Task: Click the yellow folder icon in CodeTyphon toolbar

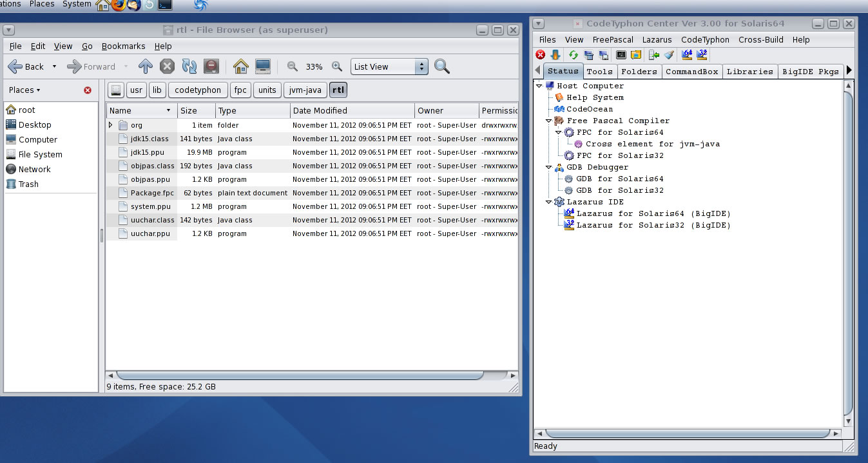Action: tap(636, 55)
